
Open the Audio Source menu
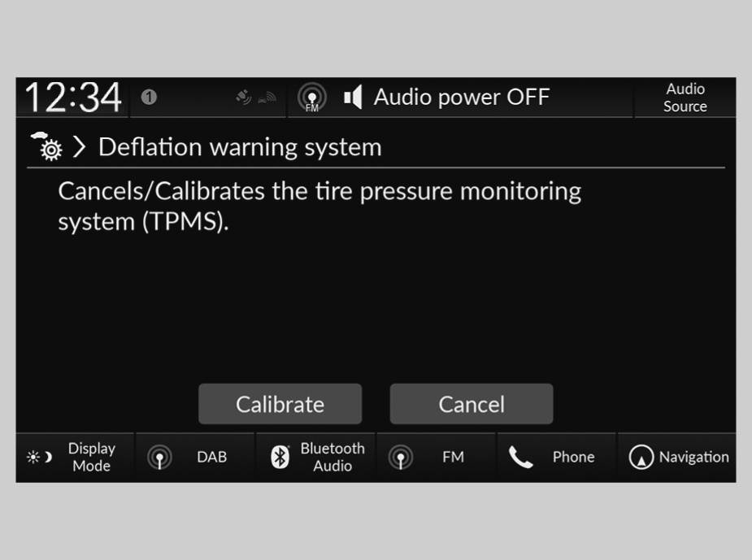pos(685,98)
